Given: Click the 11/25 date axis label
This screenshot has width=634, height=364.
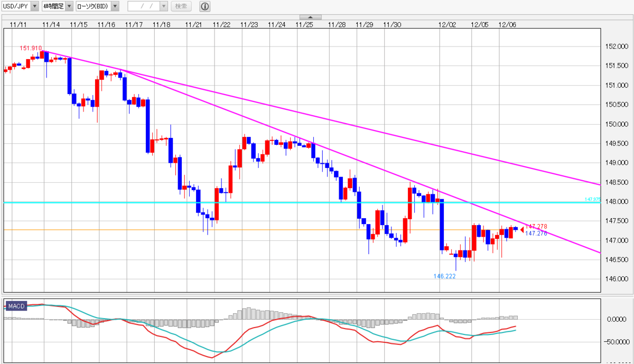Looking at the screenshot, I should pos(304,24).
